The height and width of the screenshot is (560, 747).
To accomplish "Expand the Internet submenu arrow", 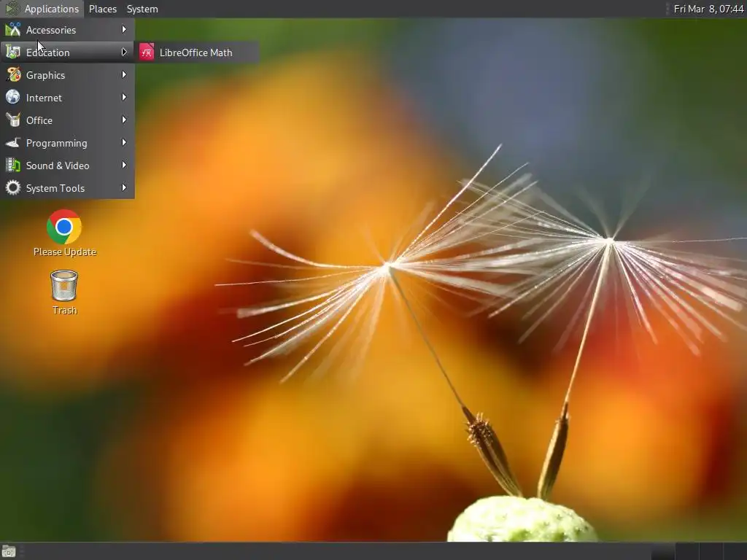I will (x=124, y=97).
